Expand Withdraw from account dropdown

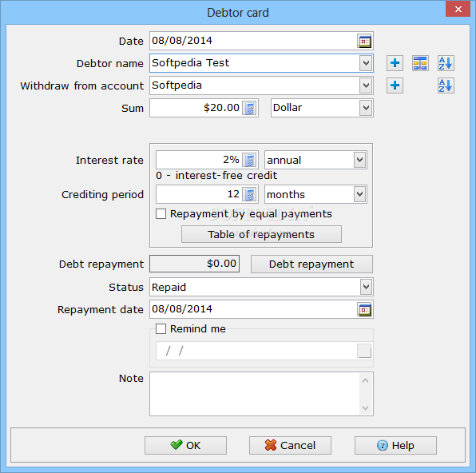coord(366,85)
